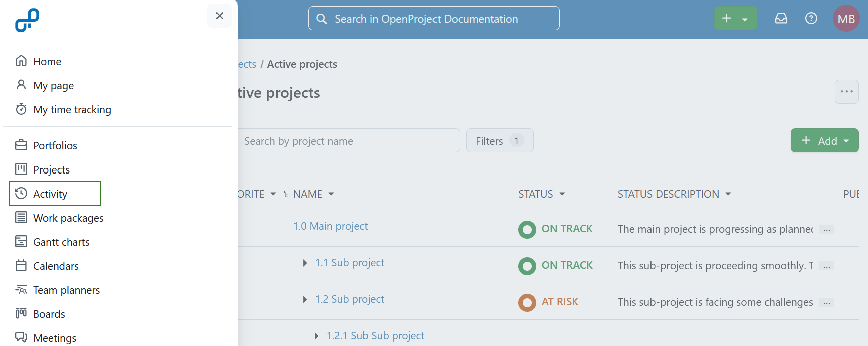Click the MB user avatar

point(846,19)
